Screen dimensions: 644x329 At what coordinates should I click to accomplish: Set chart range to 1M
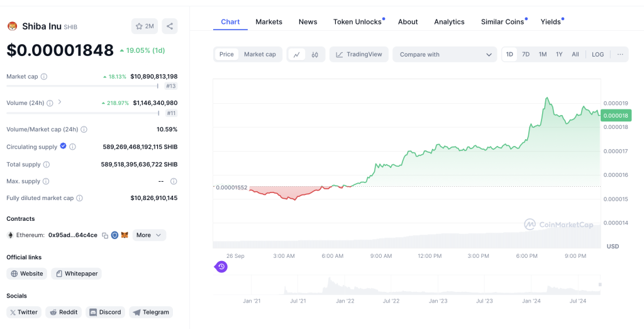coord(543,54)
